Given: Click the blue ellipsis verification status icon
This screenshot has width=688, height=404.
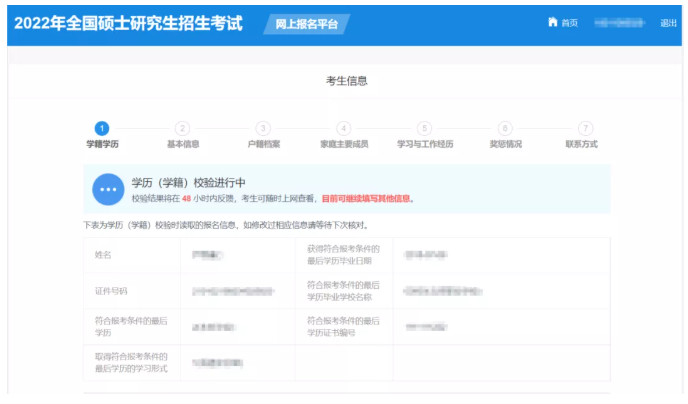Looking at the screenshot, I should pyautogui.click(x=108, y=189).
